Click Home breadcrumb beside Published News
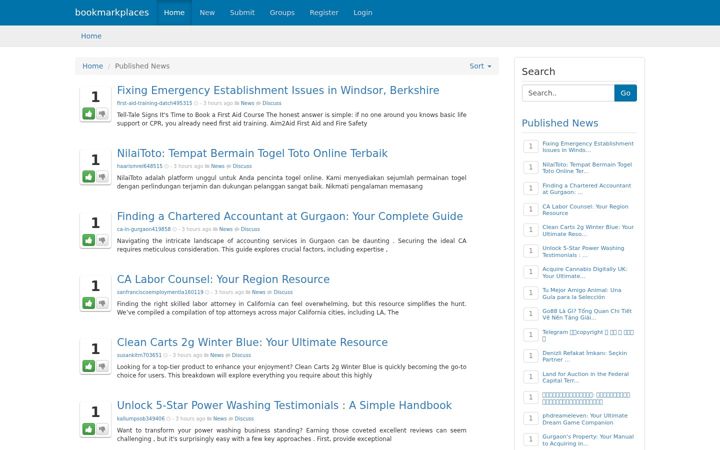Viewport: 720px width, 450px height. [92, 66]
